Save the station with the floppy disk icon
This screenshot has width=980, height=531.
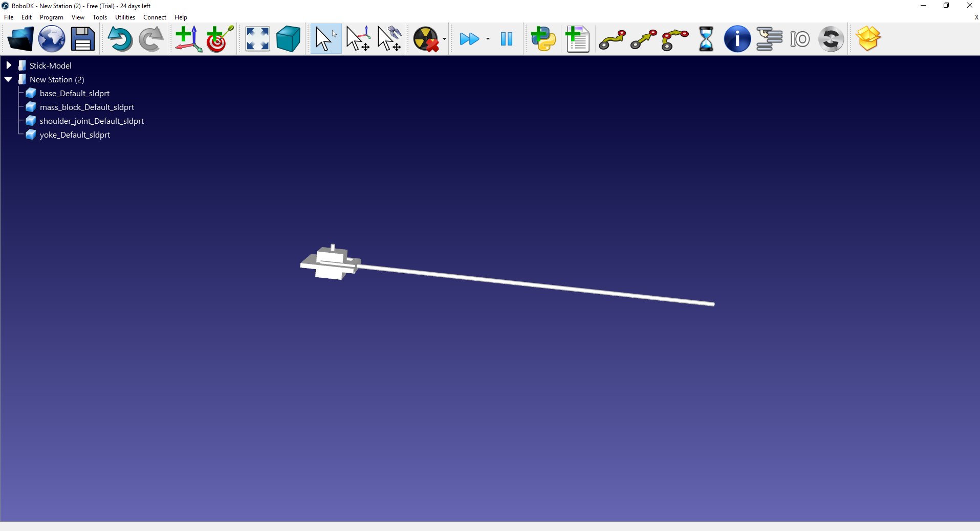(x=83, y=39)
